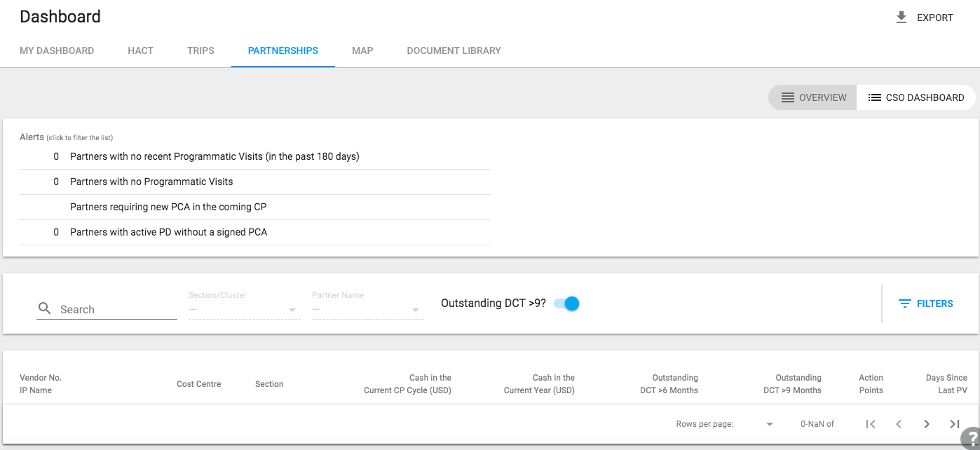Click the Filters funnel icon
The width and height of the screenshot is (980, 450).
(x=905, y=304)
